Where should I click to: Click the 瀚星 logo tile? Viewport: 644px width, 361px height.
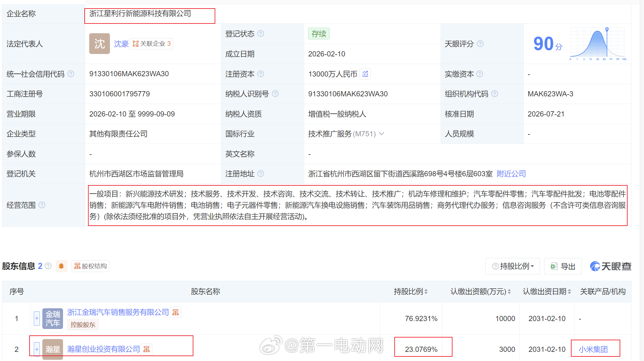[53, 349]
